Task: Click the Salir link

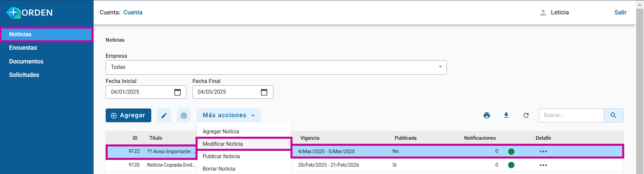Action: coord(620,12)
